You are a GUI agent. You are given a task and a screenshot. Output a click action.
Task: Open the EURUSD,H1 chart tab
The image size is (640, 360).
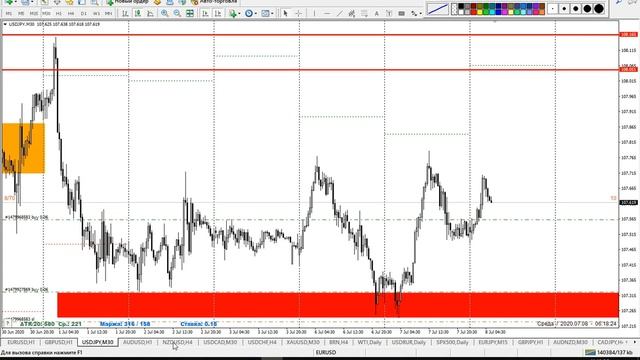click(x=21, y=342)
